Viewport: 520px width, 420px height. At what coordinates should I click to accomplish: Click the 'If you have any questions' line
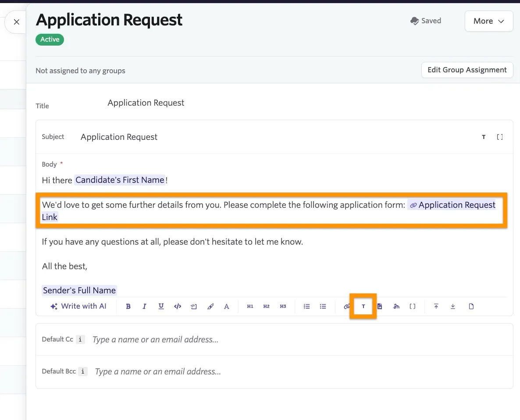[x=172, y=242]
